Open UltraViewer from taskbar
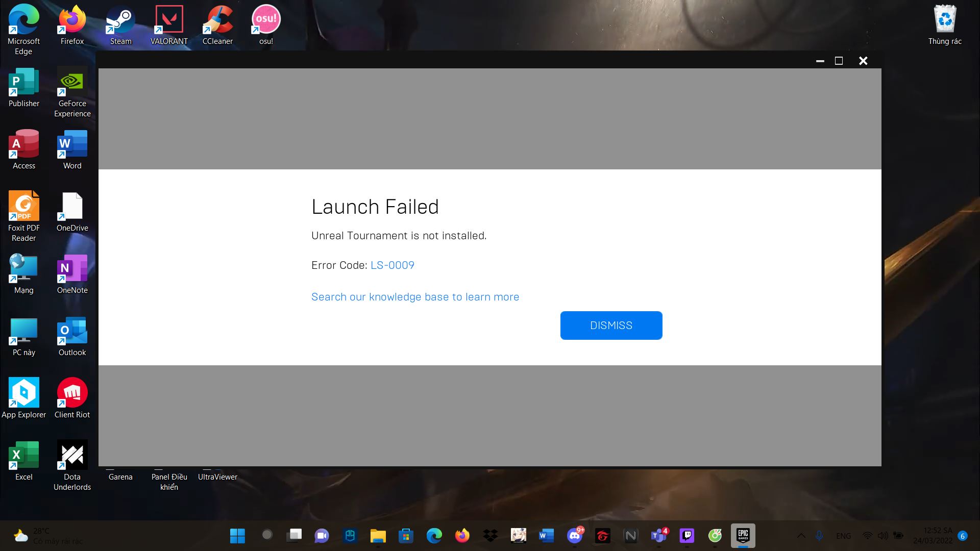This screenshot has width=980, height=551. (217, 477)
